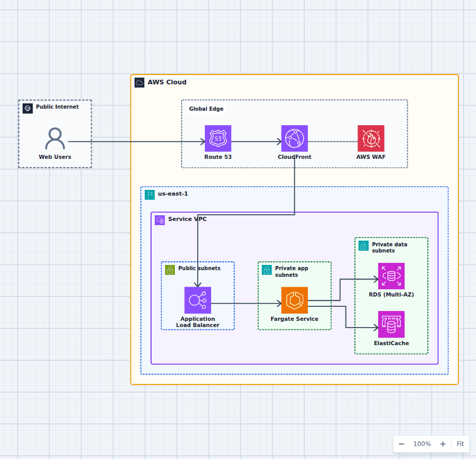Click the Public Internet globe icon

coord(27,108)
